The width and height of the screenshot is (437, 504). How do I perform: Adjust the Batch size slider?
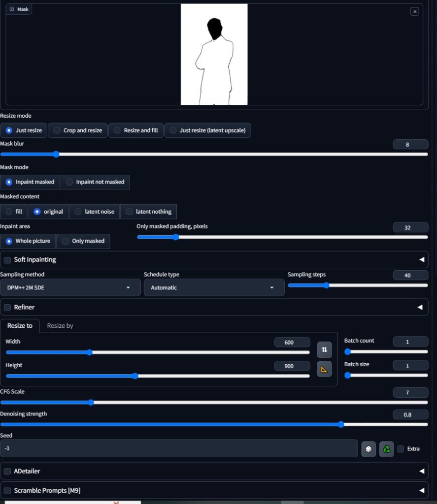pyautogui.click(x=386, y=376)
